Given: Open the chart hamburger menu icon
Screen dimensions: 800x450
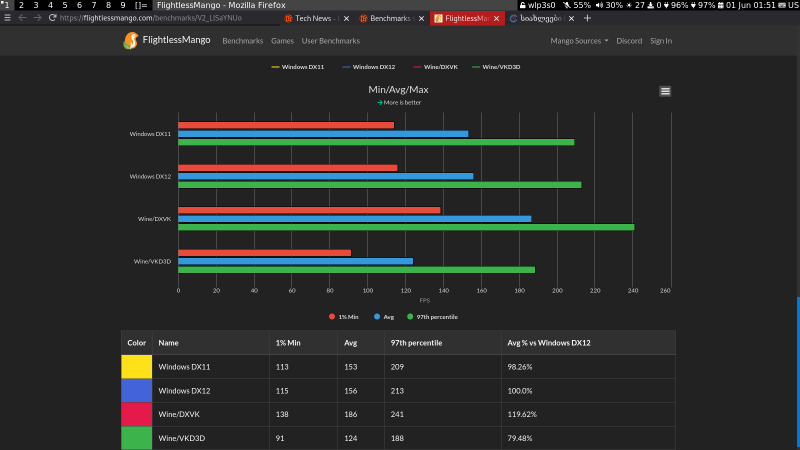Looking at the screenshot, I should [665, 91].
